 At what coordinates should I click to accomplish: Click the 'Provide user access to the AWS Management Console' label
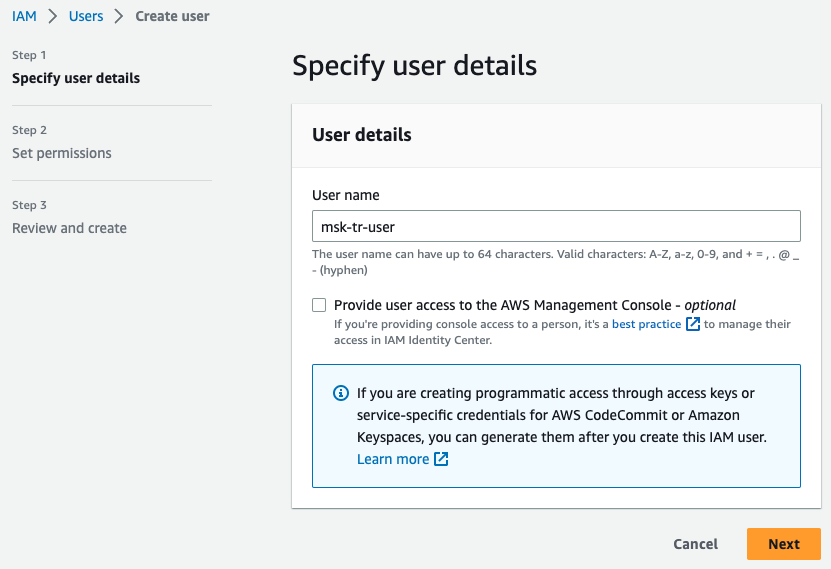(534, 305)
